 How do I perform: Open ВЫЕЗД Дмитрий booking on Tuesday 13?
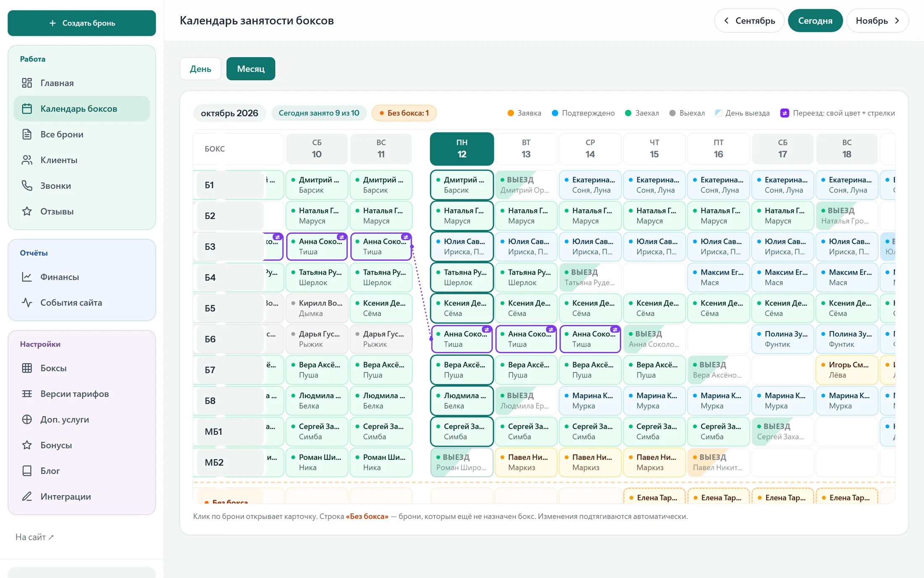(x=526, y=185)
